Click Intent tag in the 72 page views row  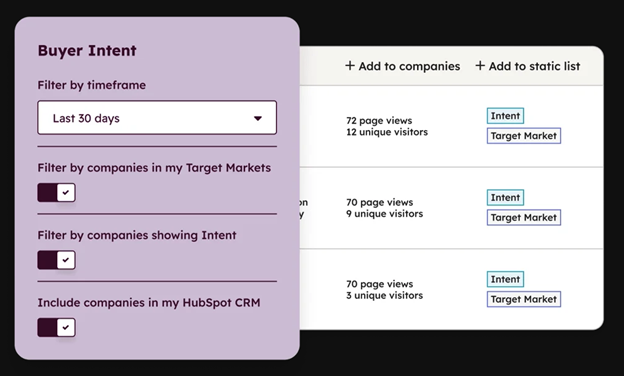pyautogui.click(x=505, y=116)
